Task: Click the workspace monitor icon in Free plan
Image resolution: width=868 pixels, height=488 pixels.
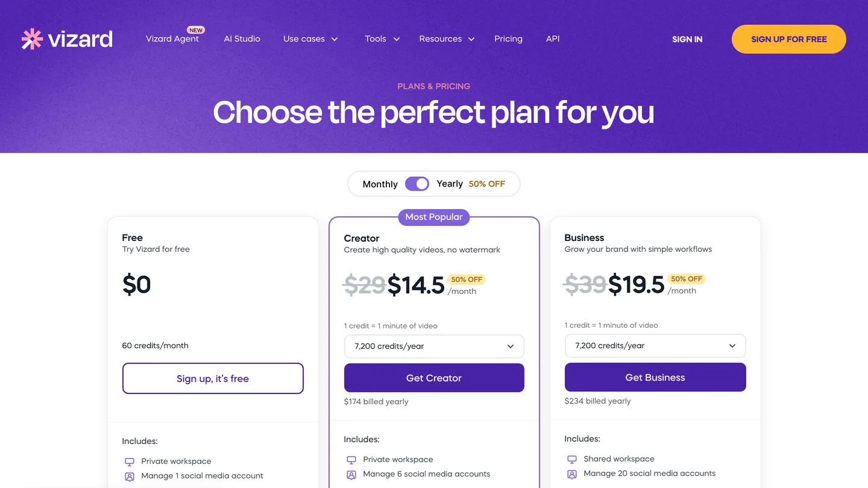Action: 129,461
